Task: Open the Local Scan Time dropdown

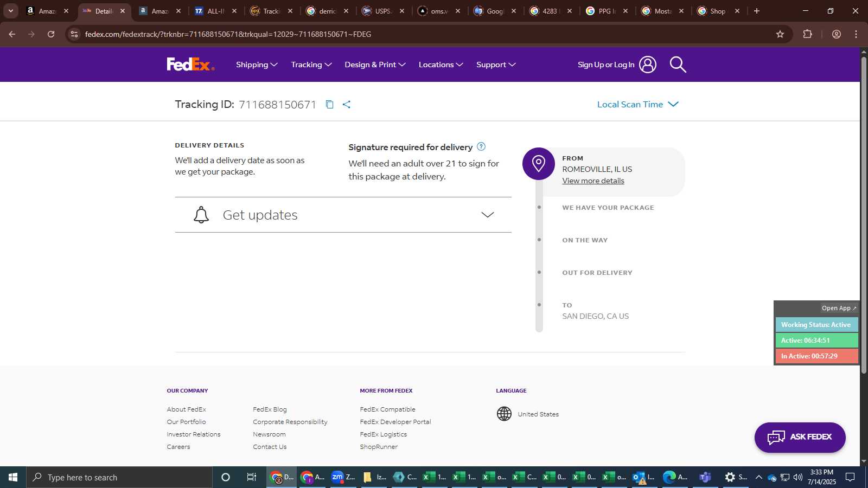Action: [x=637, y=104]
